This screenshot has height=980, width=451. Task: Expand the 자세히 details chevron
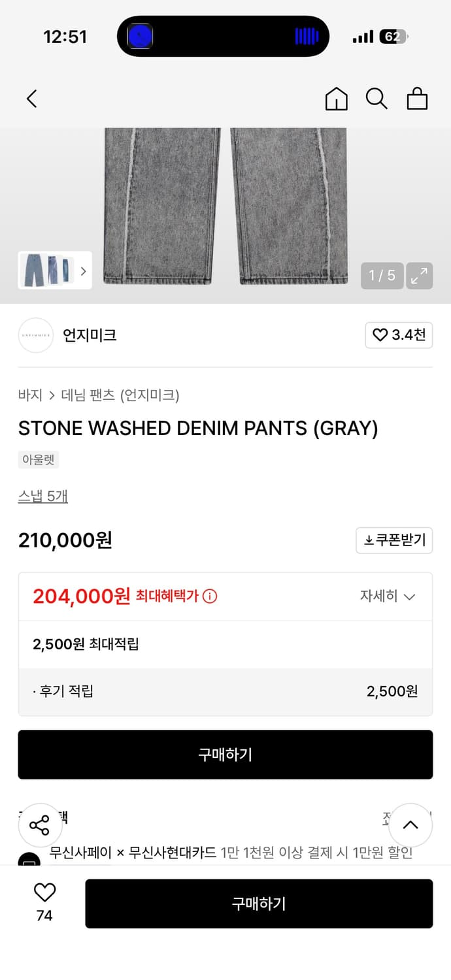388,596
